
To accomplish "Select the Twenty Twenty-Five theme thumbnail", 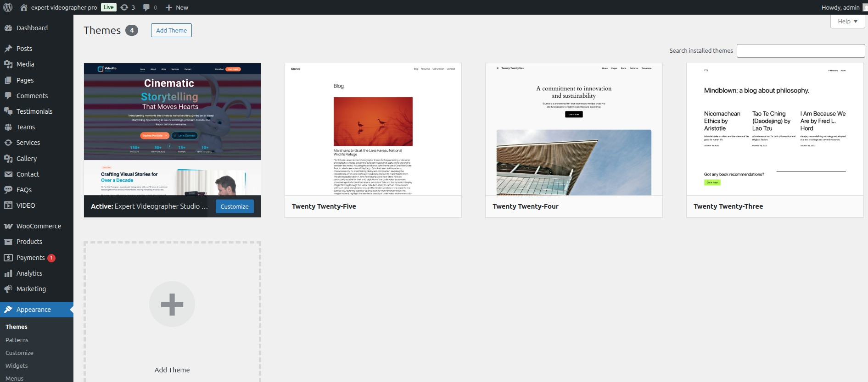I will (x=373, y=129).
